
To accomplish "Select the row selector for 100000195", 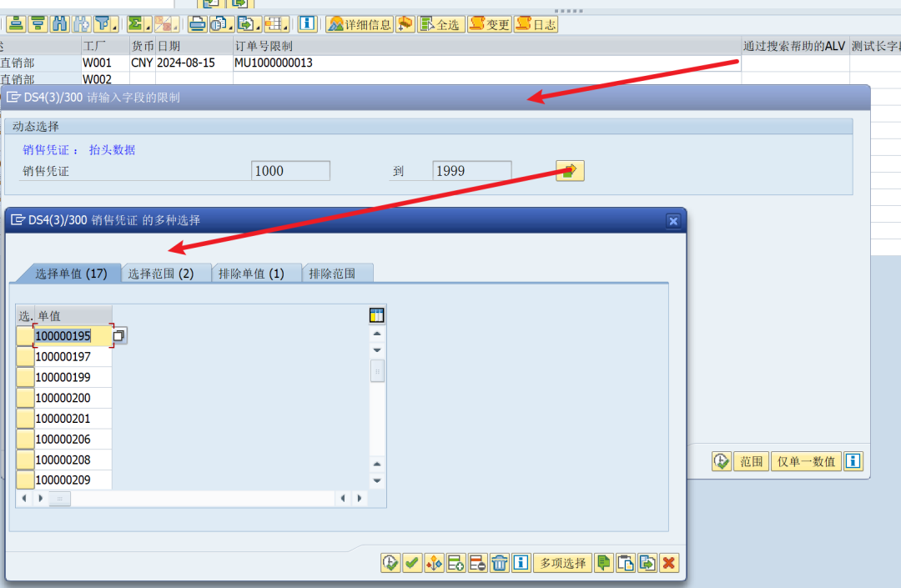I will click(25, 336).
